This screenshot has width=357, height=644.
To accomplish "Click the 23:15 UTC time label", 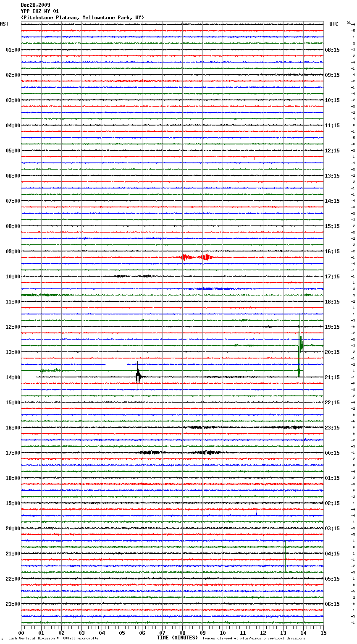I will point(332,428).
